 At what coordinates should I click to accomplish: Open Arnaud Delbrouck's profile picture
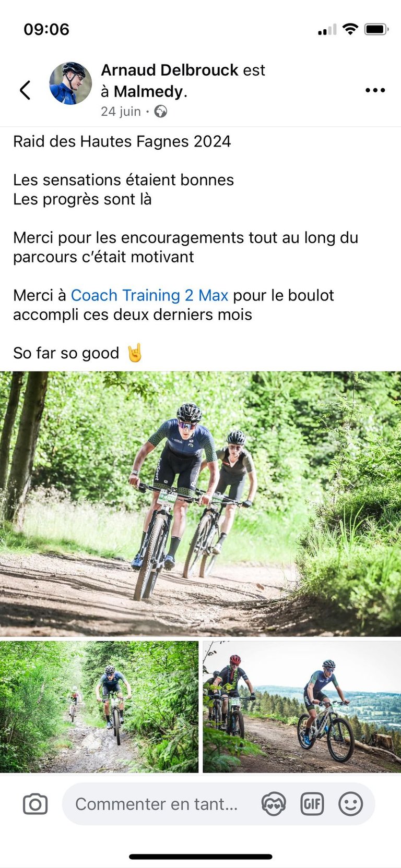70,83
